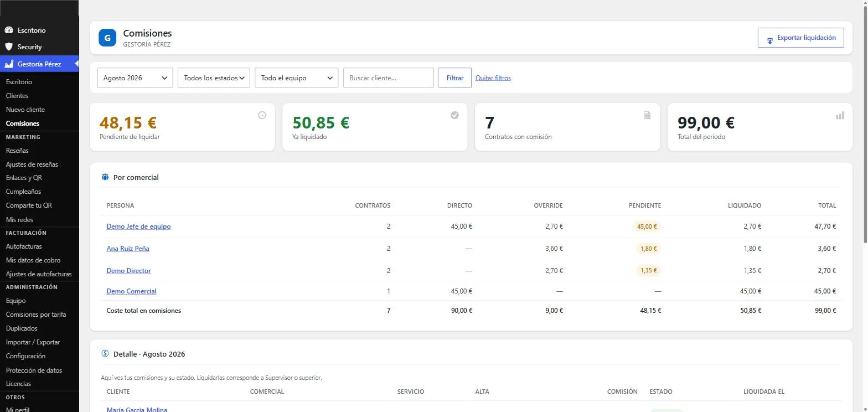Screen dimensions: 868x412
Task: Click the people icon beside Por comercial
Action: (105, 177)
